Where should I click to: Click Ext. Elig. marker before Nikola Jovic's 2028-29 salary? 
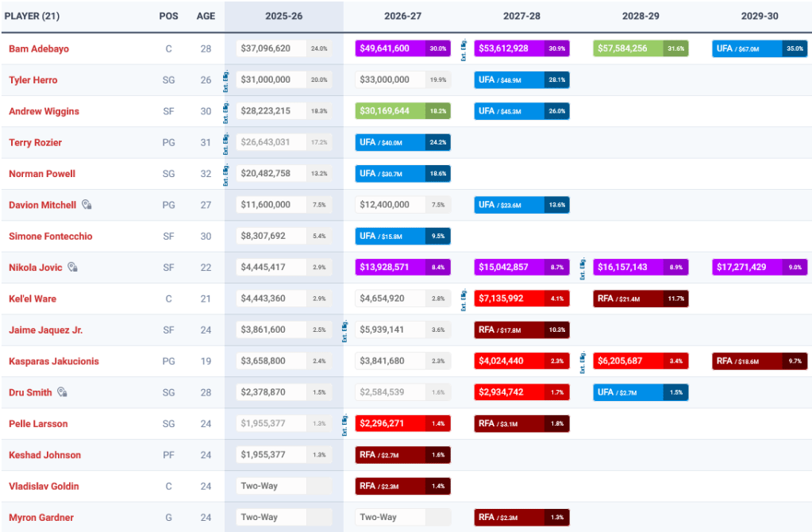pyautogui.click(x=583, y=268)
